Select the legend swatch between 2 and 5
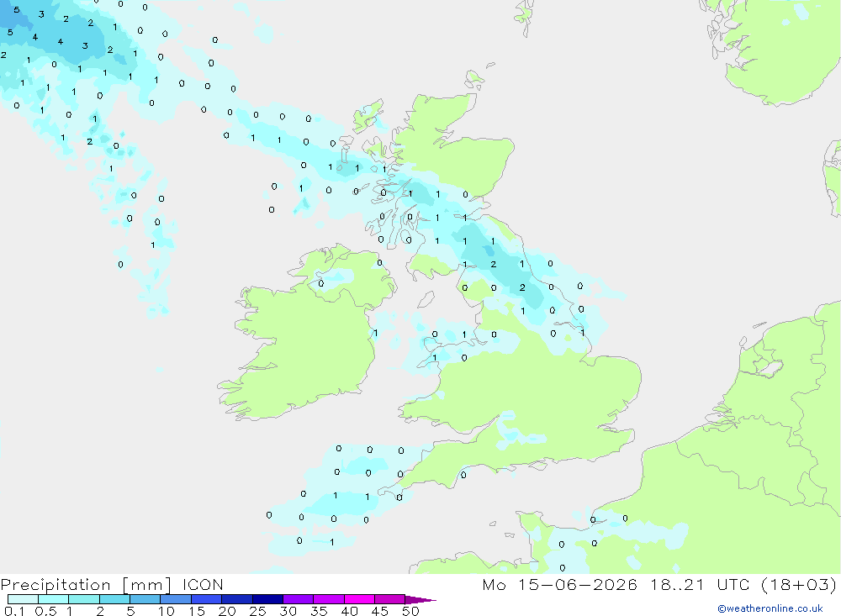Viewport: 841px width, 616px height. pos(114,599)
